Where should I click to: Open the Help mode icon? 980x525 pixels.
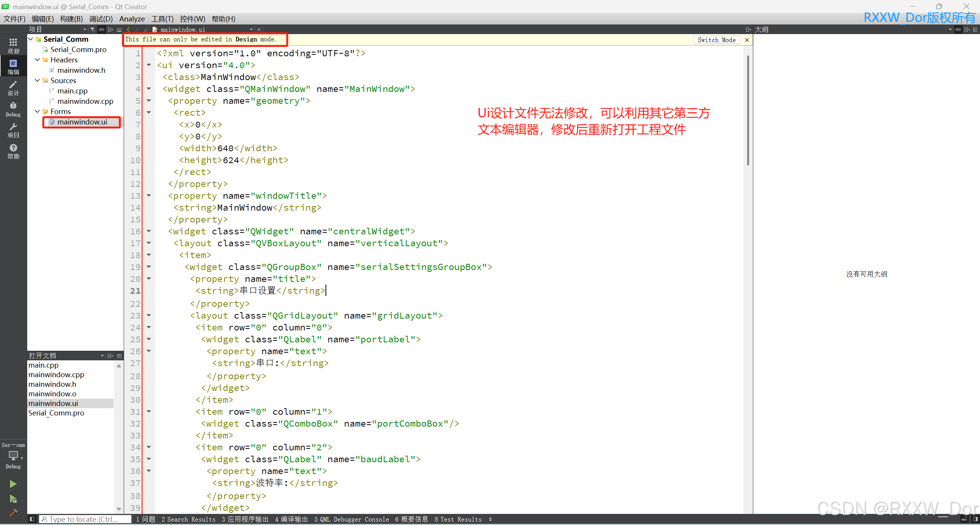coord(13,151)
